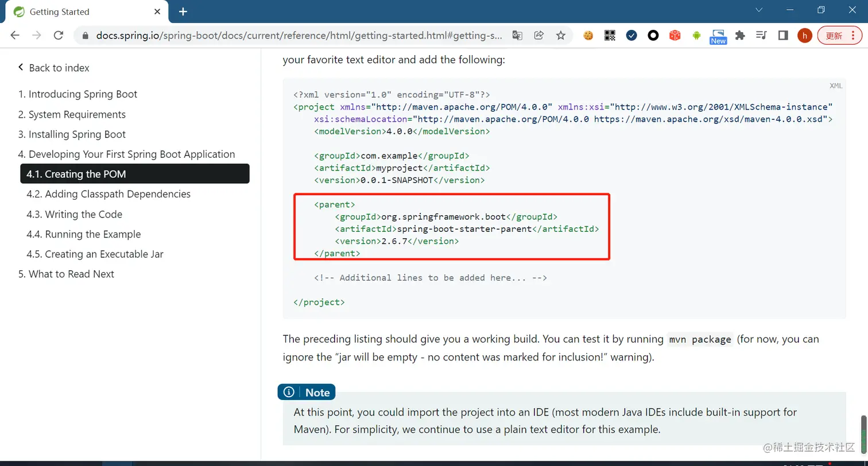Bookmark this page with the star
The width and height of the screenshot is (868, 466).
560,35
